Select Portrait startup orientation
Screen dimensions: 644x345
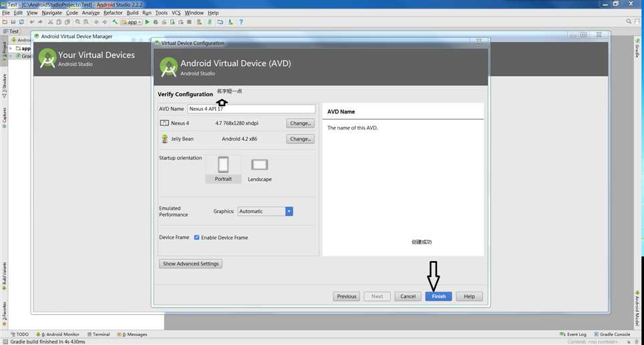click(223, 169)
